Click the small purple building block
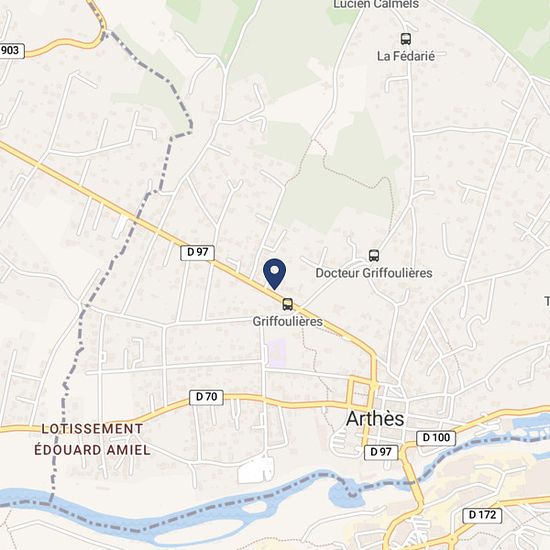This screenshot has width=550, height=550. (277, 353)
